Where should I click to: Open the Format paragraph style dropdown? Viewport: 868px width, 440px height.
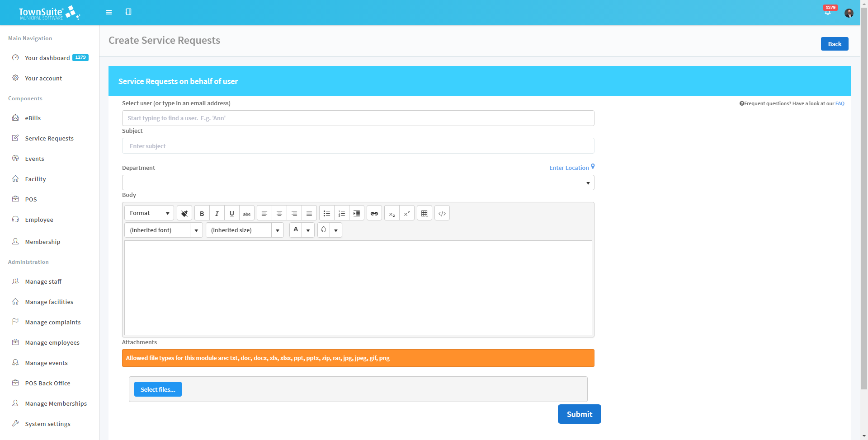coord(148,213)
